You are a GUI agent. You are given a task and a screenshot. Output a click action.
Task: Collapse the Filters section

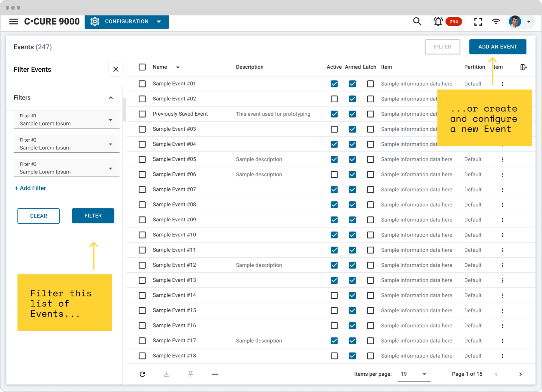pos(111,98)
